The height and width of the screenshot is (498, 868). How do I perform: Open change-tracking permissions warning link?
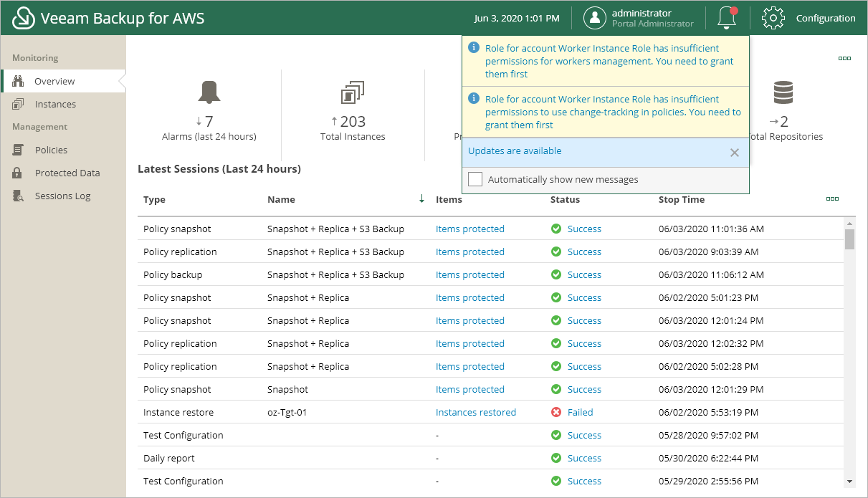pyautogui.click(x=613, y=112)
